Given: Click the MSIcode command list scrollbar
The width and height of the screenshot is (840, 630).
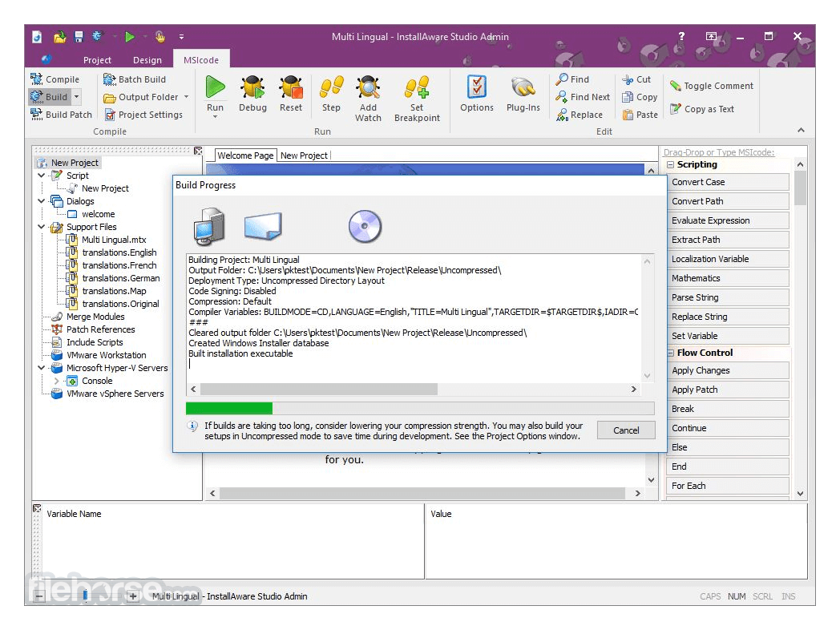Looking at the screenshot, I should pyautogui.click(x=801, y=188).
